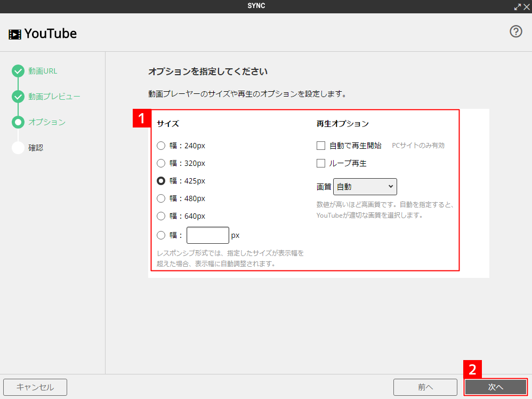Click the 前へ button
532x399 pixels.
425,387
